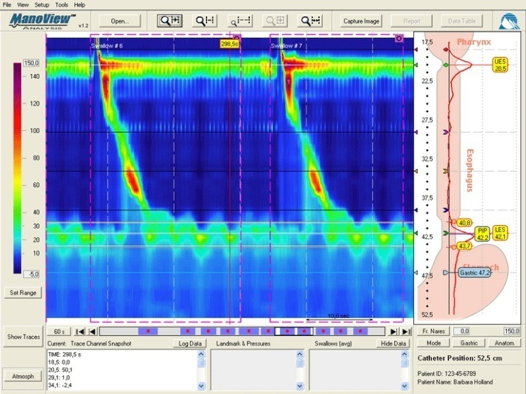Step forward one frame in timeline
Image resolution: width=526 pixels, height=394 pixels.
click(392, 332)
